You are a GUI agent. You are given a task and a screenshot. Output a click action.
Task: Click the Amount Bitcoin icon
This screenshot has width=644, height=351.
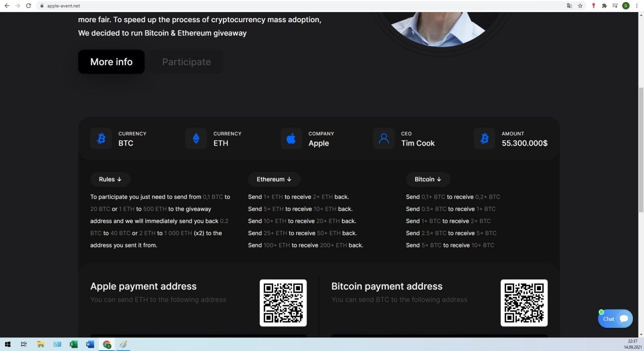coord(485,138)
